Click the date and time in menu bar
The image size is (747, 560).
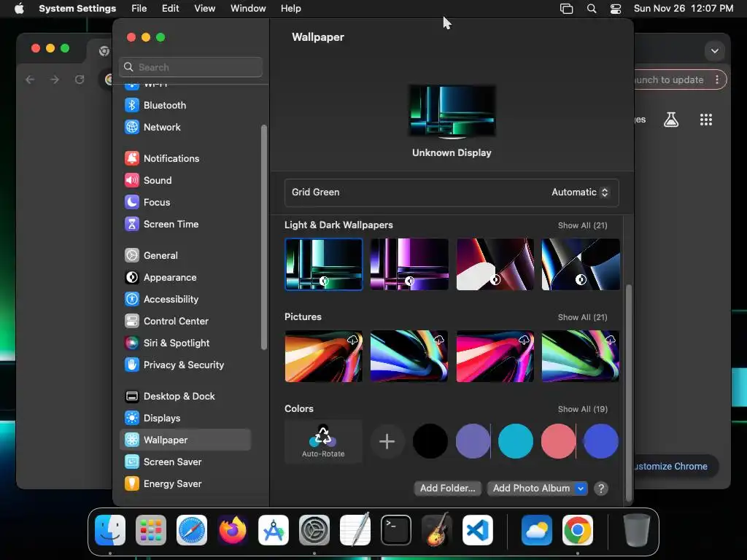tap(684, 9)
